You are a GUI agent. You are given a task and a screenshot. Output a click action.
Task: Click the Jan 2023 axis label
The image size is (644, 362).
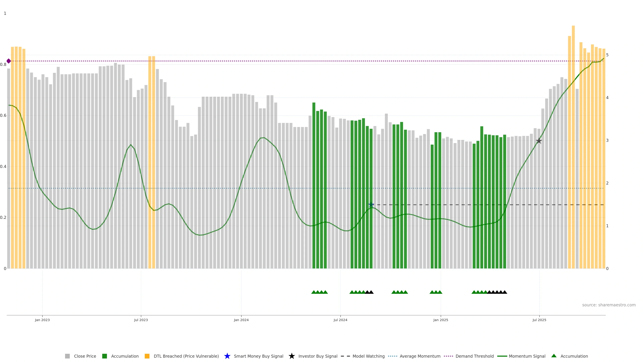point(42,320)
